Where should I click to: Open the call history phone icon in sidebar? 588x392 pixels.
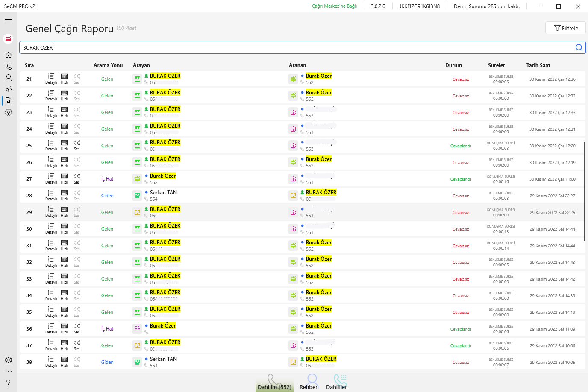pos(9,66)
